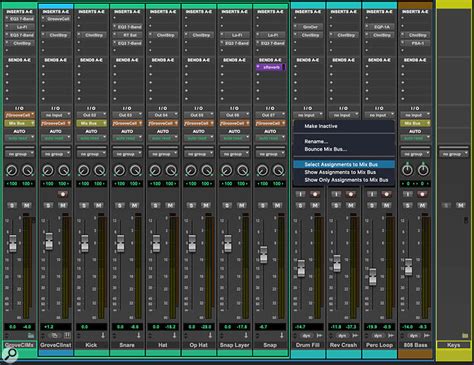Mute the Drum Fill track
Image resolution: width=474 pixels, height=365 pixels.
point(315,205)
